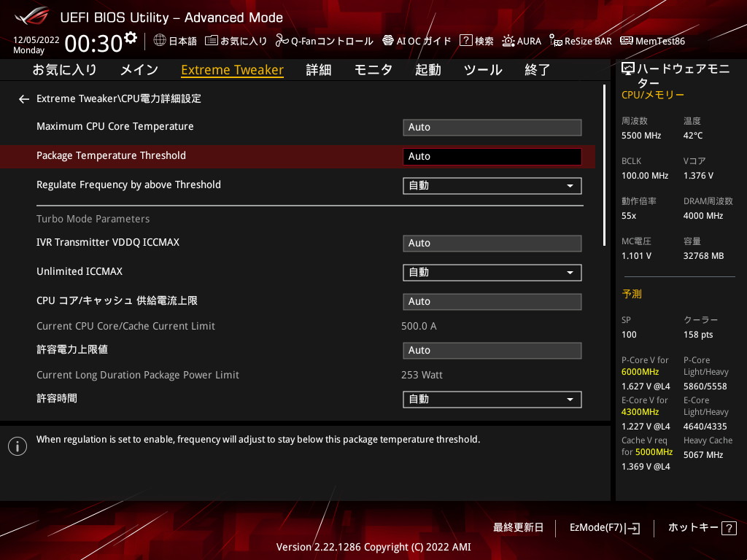Click back arrow beside Extreme Tweaker breadcrumb
747x560 pixels.
24,98
